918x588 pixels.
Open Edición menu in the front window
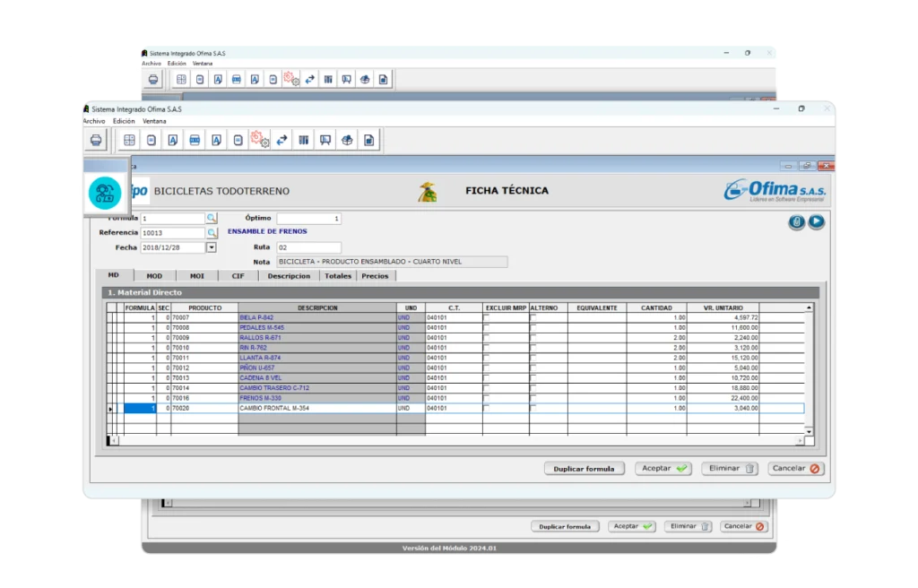124,121
